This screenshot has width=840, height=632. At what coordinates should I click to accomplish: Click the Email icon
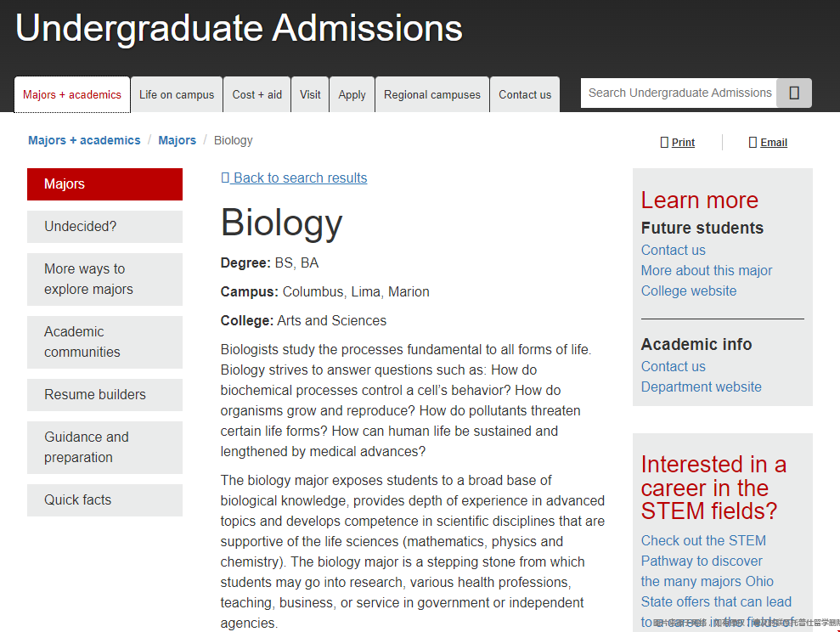click(x=753, y=143)
